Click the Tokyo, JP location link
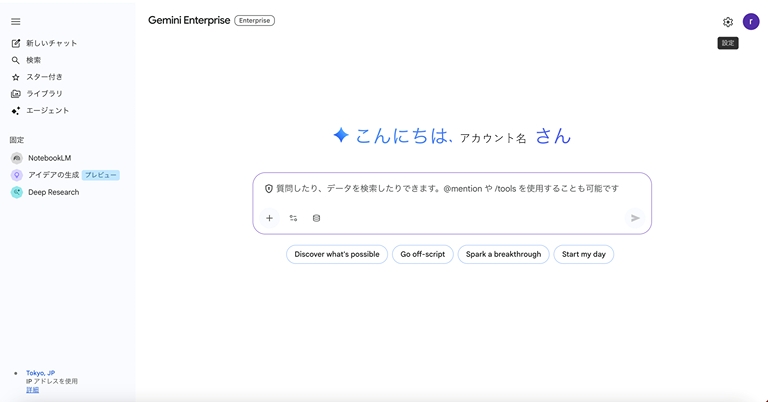 tap(41, 373)
